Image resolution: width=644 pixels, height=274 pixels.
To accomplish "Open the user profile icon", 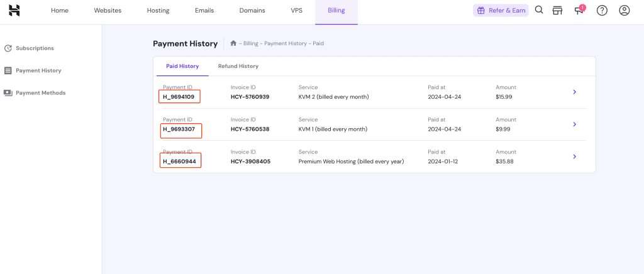I will coord(624,11).
